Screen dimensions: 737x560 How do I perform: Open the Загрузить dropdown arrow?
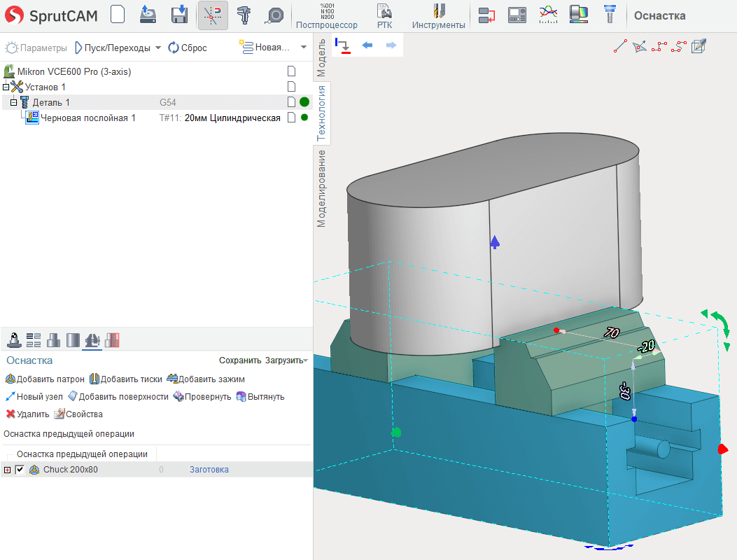pos(305,360)
